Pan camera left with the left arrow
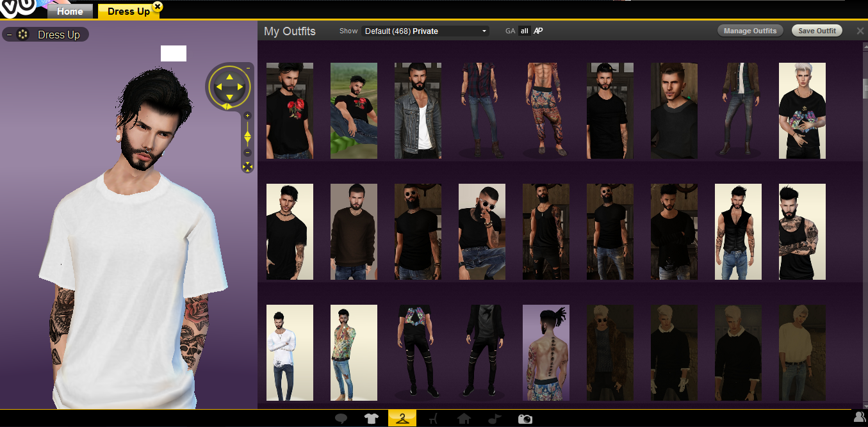 (218, 86)
